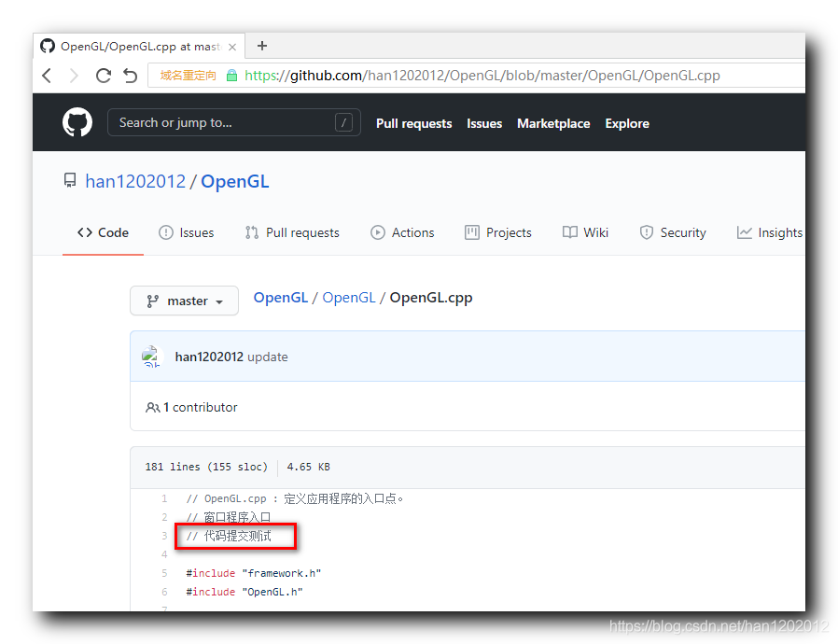
Task: Switch to the OpenGL.cpp browser tab
Action: click(138, 45)
